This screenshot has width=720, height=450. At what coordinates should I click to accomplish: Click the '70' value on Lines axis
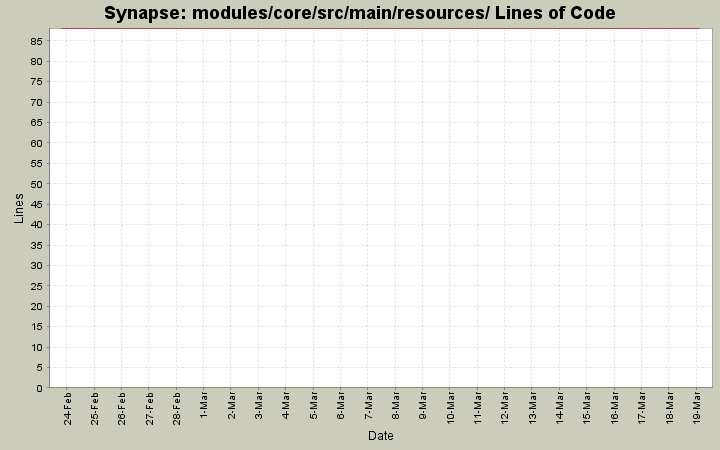click(37, 102)
